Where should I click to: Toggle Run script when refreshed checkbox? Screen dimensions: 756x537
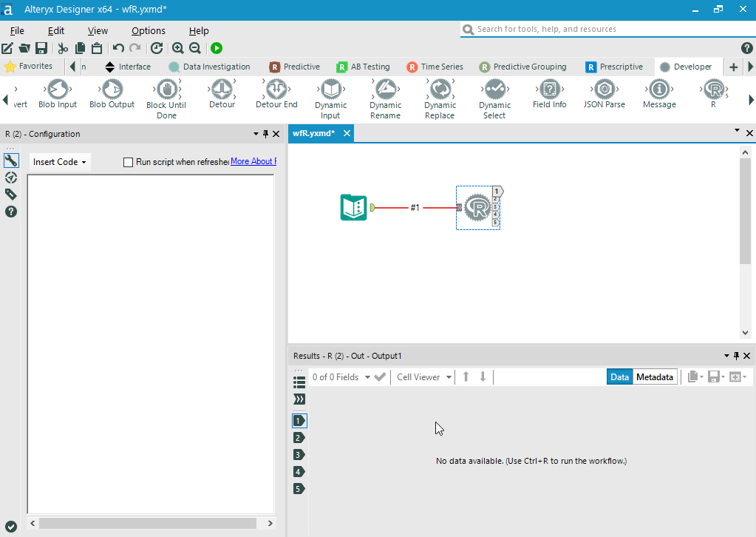point(129,162)
